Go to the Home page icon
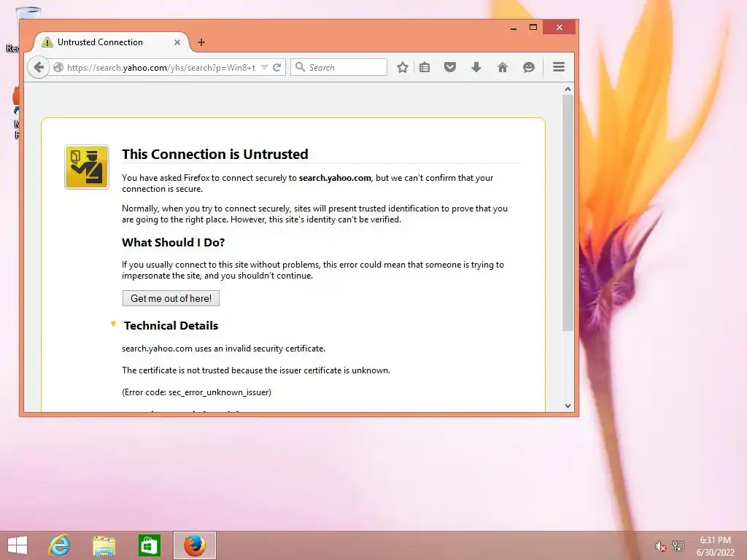This screenshot has width=747, height=560. [x=502, y=67]
